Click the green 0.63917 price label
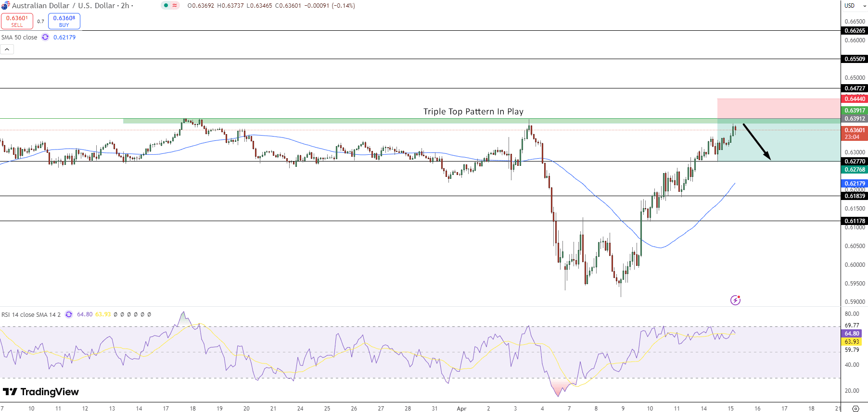The image size is (868, 412). 855,111
